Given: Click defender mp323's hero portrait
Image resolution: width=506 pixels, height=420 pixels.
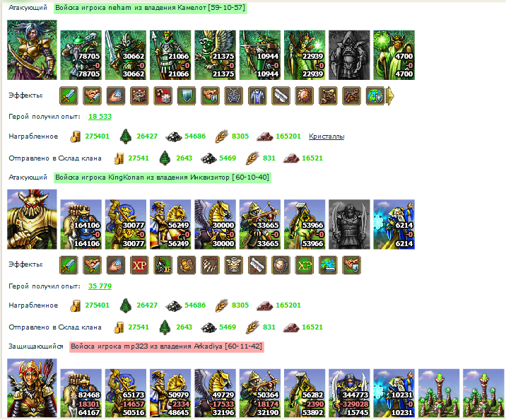Looking at the screenshot, I should click(x=32, y=388).
